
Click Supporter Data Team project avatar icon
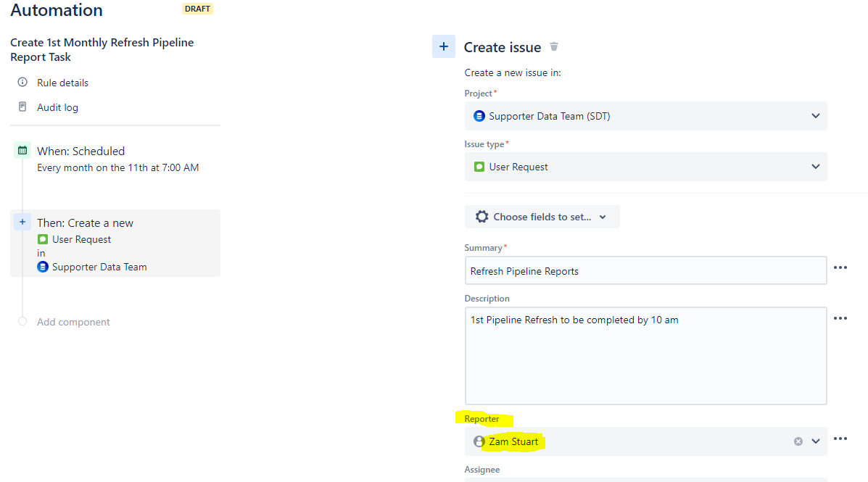[x=479, y=116]
